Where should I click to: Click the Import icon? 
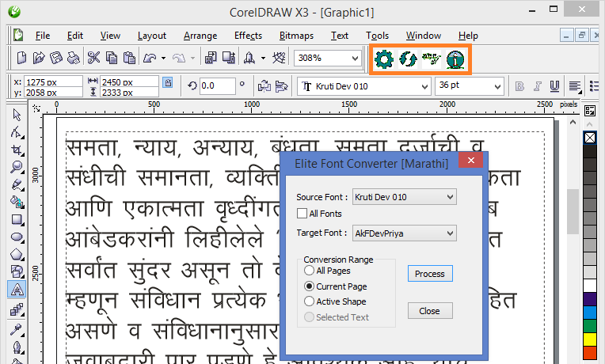coord(211,59)
